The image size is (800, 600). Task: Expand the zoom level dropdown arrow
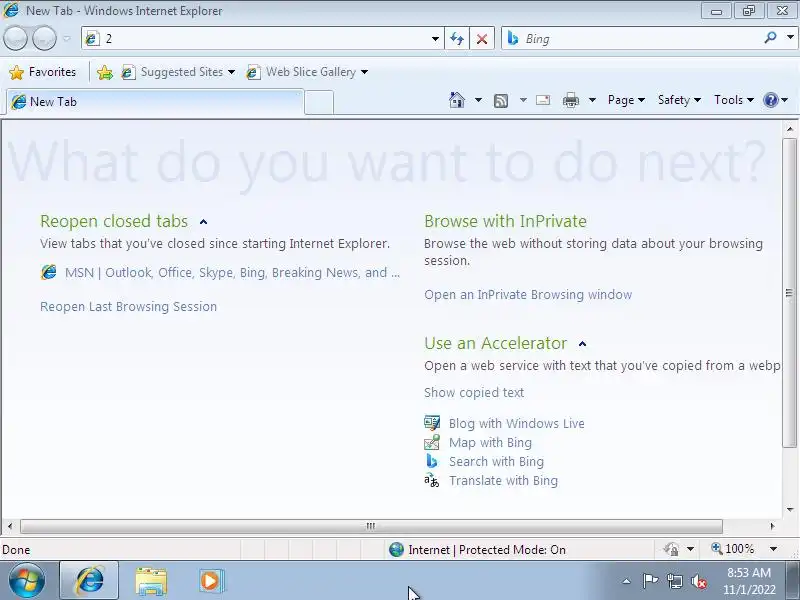[x=773, y=549]
